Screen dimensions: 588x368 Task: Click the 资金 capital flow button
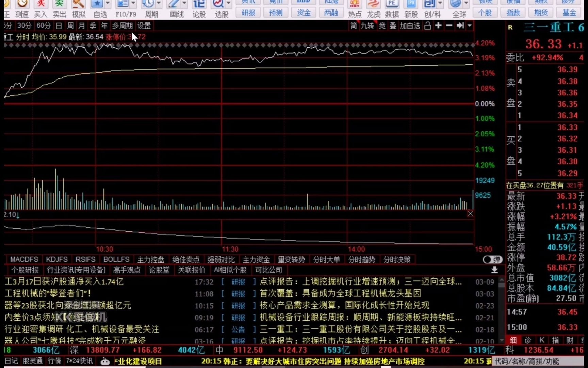coord(304,13)
